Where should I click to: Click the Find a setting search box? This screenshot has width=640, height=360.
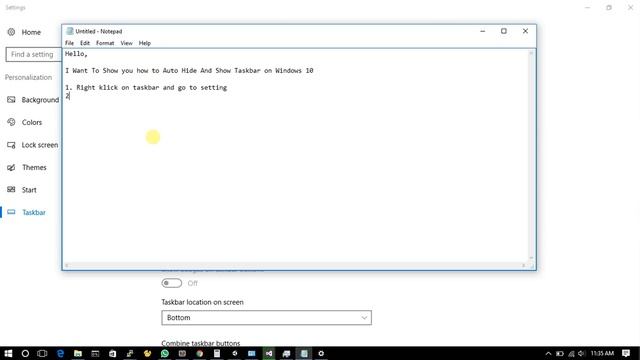(x=33, y=54)
